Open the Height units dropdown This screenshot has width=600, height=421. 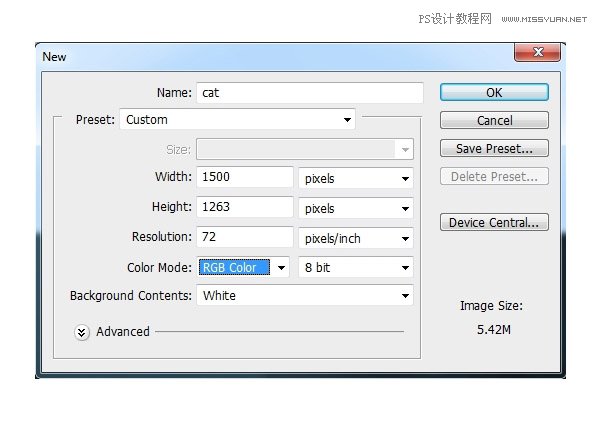357,208
